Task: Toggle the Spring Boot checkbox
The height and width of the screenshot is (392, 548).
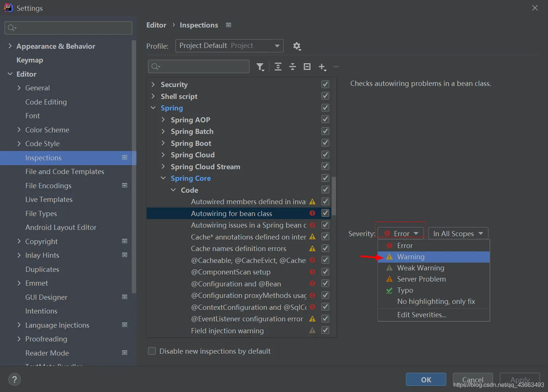Action: pos(325,143)
